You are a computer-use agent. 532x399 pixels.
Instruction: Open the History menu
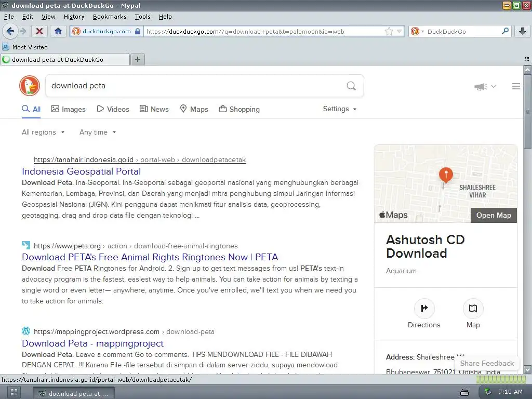pos(74,17)
